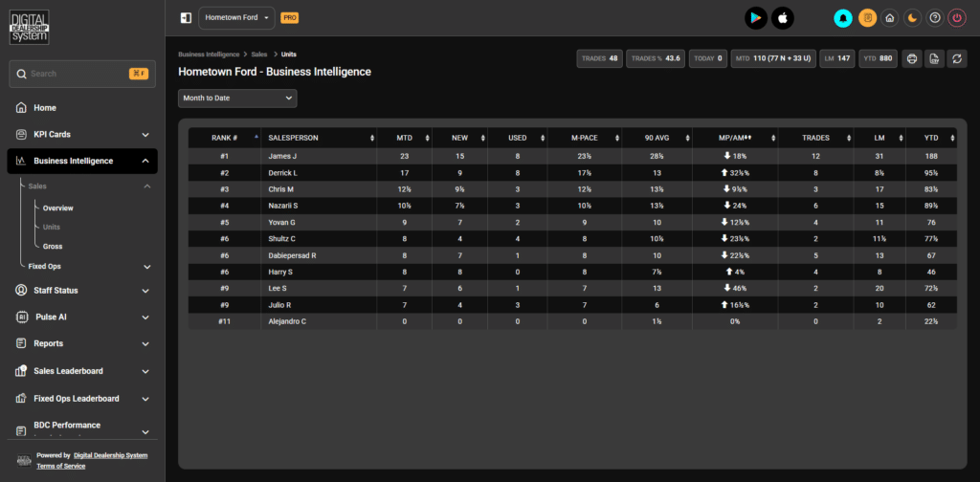Click the home icon in top header
The height and width of the screenshot is (482, 980).
[890, 18]
